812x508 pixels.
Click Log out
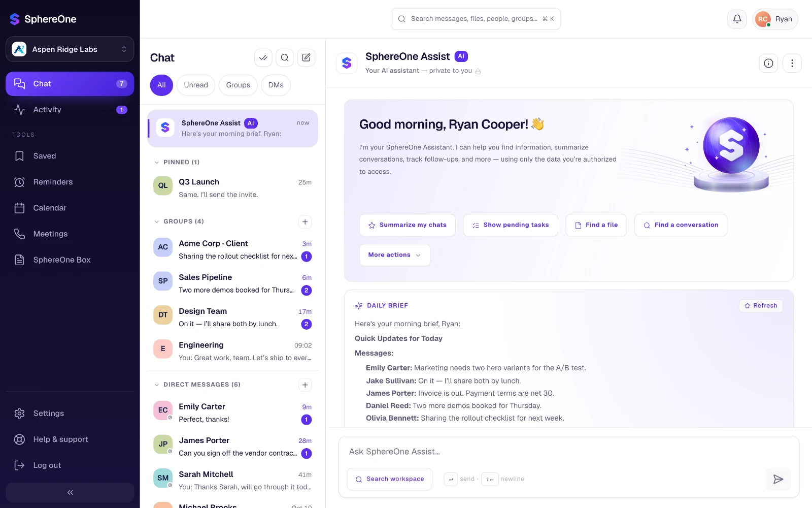(x=70, y=465)
